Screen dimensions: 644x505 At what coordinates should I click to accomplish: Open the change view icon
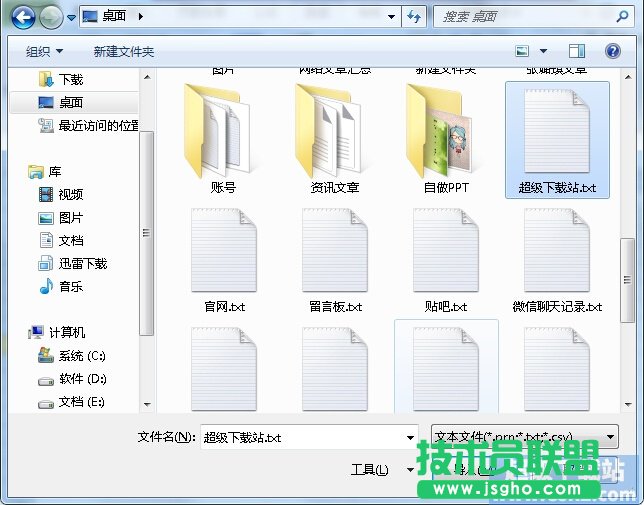coord(522,51)
